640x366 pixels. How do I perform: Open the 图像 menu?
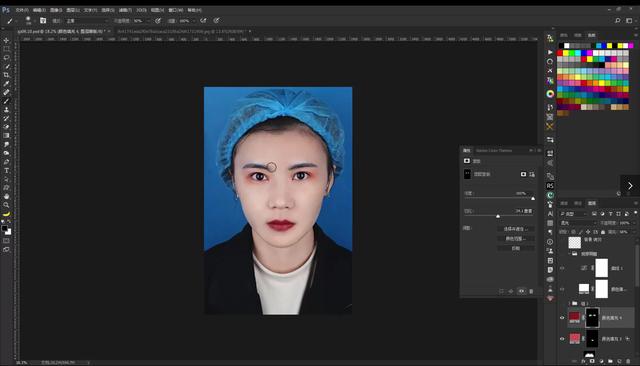(56, 10)
